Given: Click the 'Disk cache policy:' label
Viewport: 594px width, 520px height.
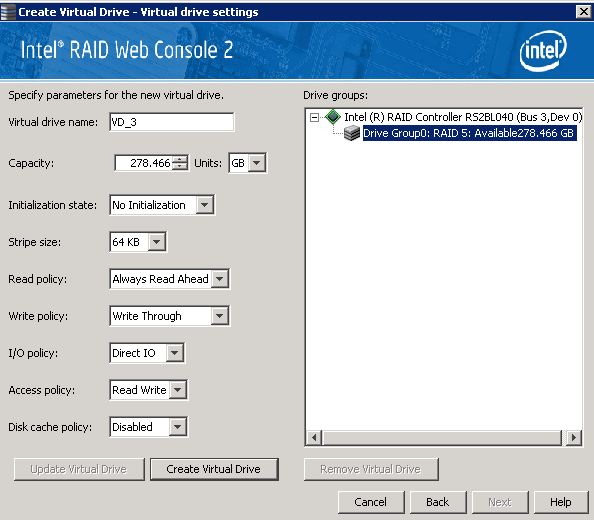Looking at the screenshot, I should [x=50, y=427].
